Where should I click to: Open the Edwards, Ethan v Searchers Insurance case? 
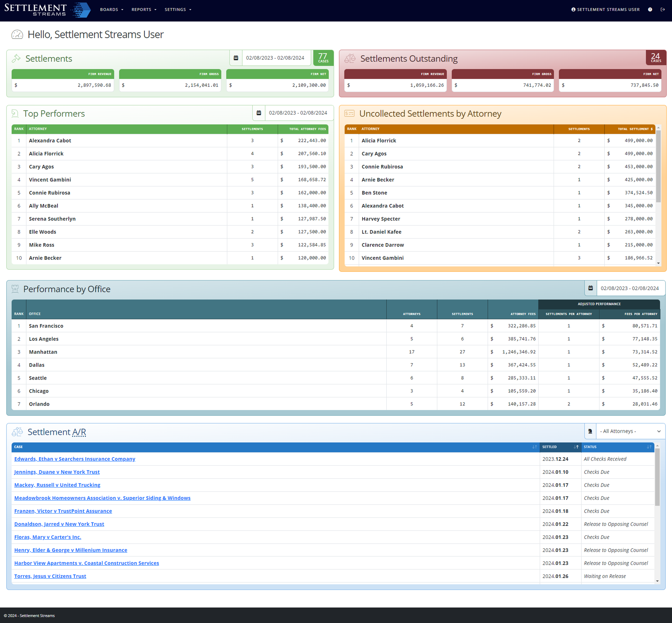pyautogui.click(x=74, y=459)
